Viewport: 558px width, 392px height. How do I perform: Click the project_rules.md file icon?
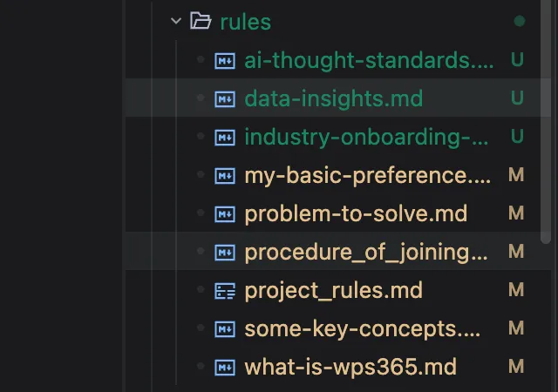(x=225, y=290)
